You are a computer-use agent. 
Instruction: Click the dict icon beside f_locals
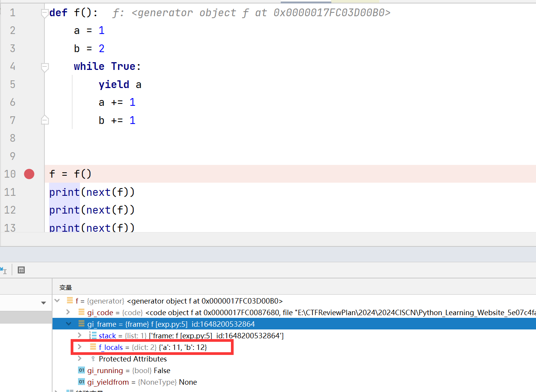click(x=93, y=347)
